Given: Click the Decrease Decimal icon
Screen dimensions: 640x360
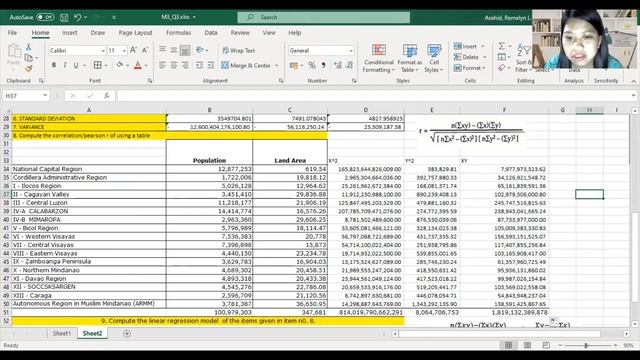Looking at the screenshot, I should tap(349, 65).
